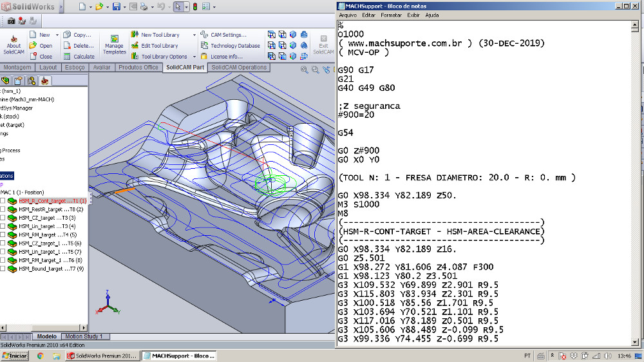Enable the HSM_RestR_target operation checkbox
The image size is (644, 362).
3,209
